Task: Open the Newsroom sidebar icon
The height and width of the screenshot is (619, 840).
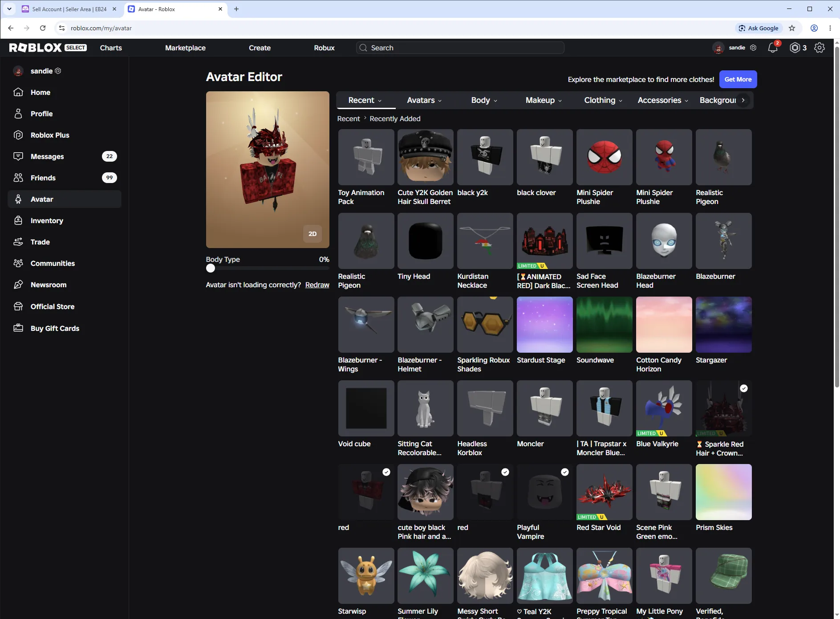Action: click(x=18, y=285)
